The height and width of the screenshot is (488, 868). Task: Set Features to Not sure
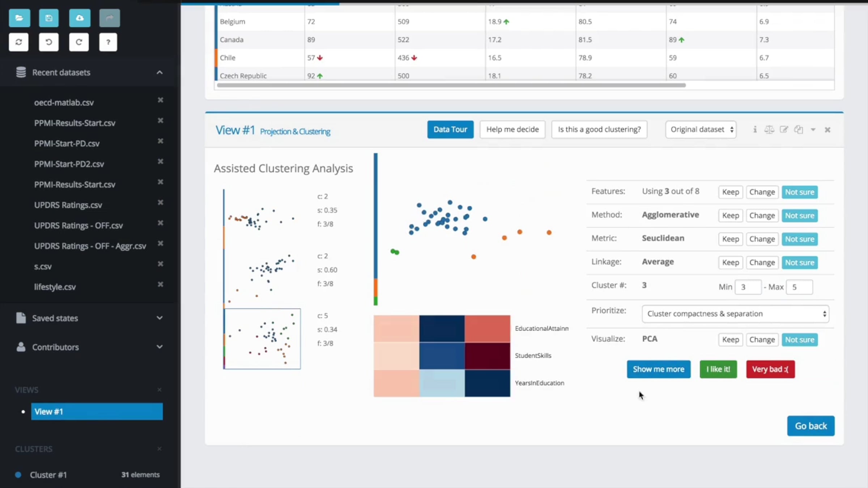point(800,192)
